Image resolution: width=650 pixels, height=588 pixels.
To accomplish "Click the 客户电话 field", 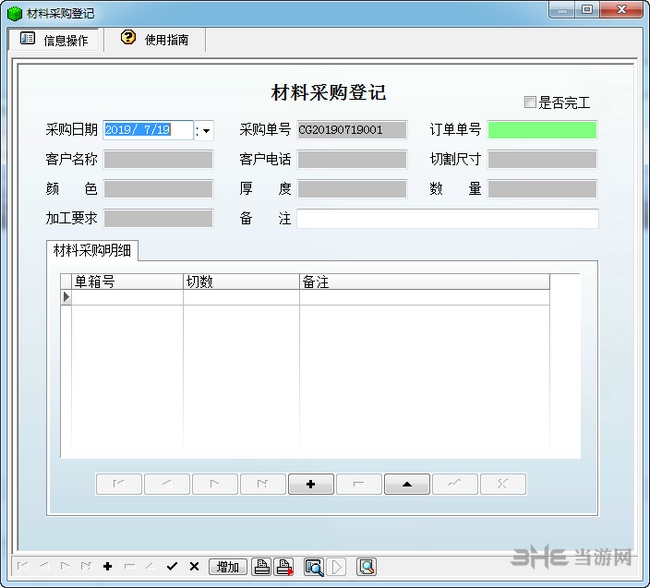I will tap(352, 160).
